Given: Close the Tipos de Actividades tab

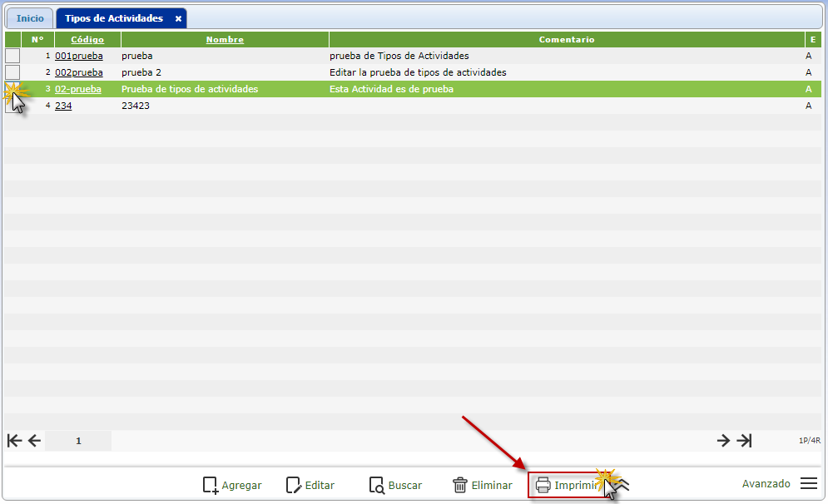Looking at the screenshot, I should point(178,18).
